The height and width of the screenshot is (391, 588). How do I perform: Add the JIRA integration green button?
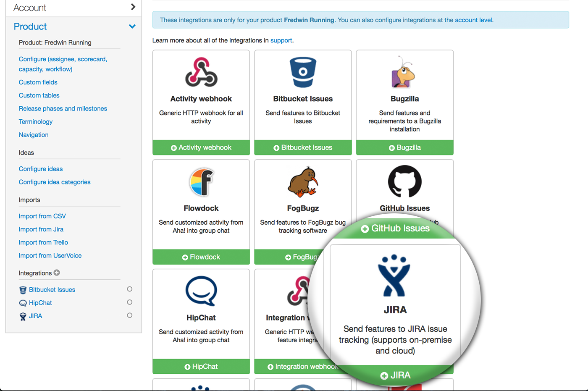[x=395, y=375]
